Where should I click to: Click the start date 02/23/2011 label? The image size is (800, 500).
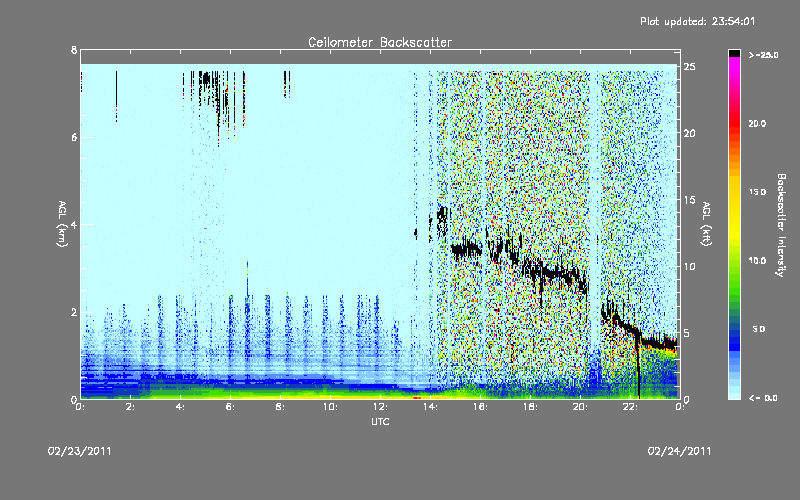80,451
